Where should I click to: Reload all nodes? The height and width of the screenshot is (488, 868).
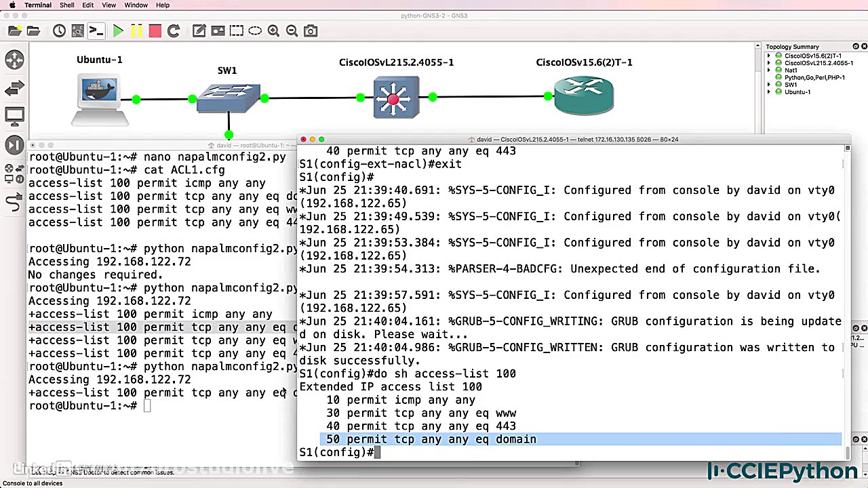(174, 30)
